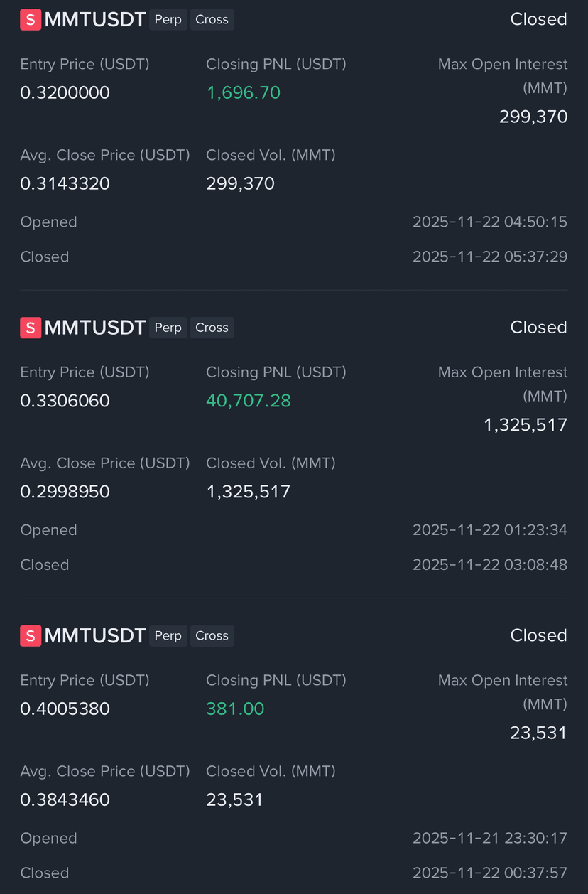
Task: Select the Cross tag on third position
Action: (x=212, y=636)
